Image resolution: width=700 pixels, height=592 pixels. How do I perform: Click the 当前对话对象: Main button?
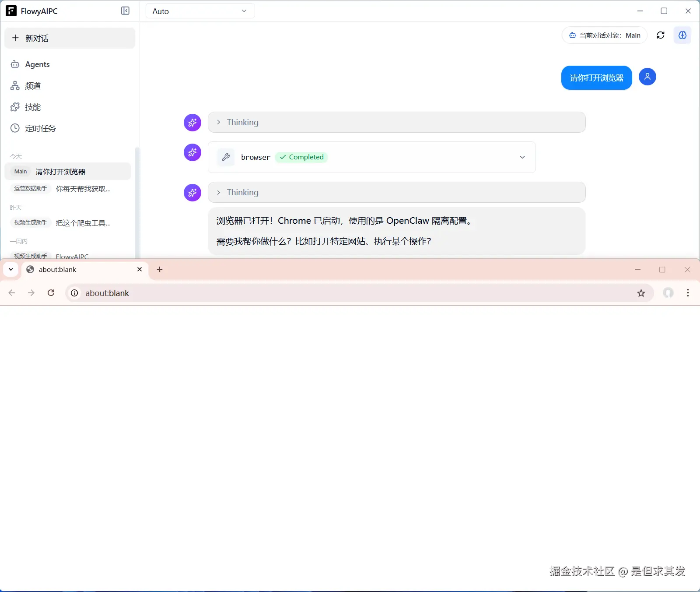605,35
